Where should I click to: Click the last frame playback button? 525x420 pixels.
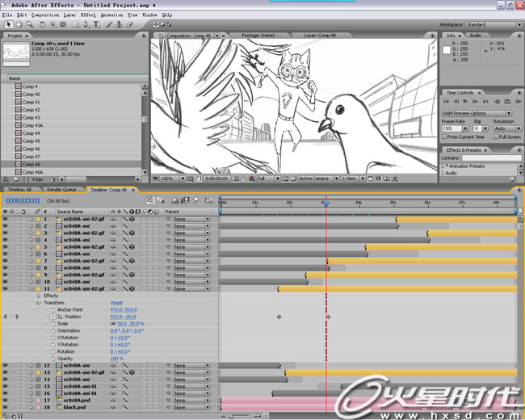click(485, 101)
